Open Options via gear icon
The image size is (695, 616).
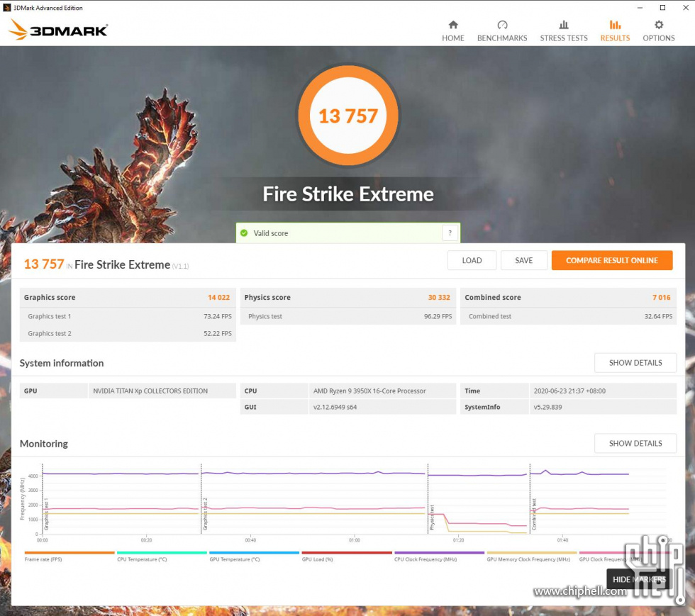pyautogui.click(x=659, y=25)
